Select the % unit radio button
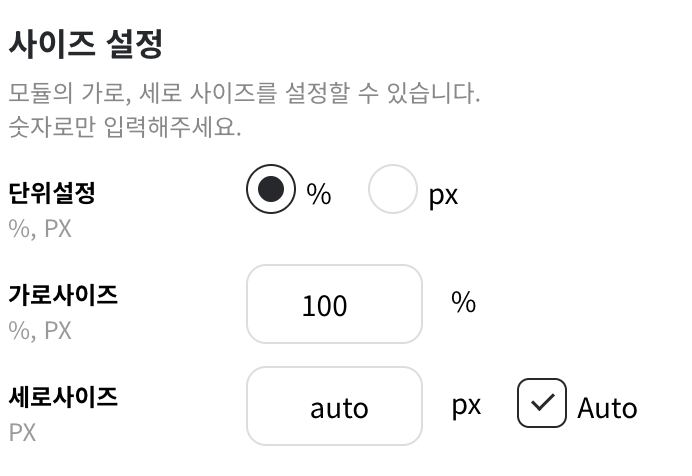Image resolution: width=692 pixels, height=476 pixels. [271, 189]
